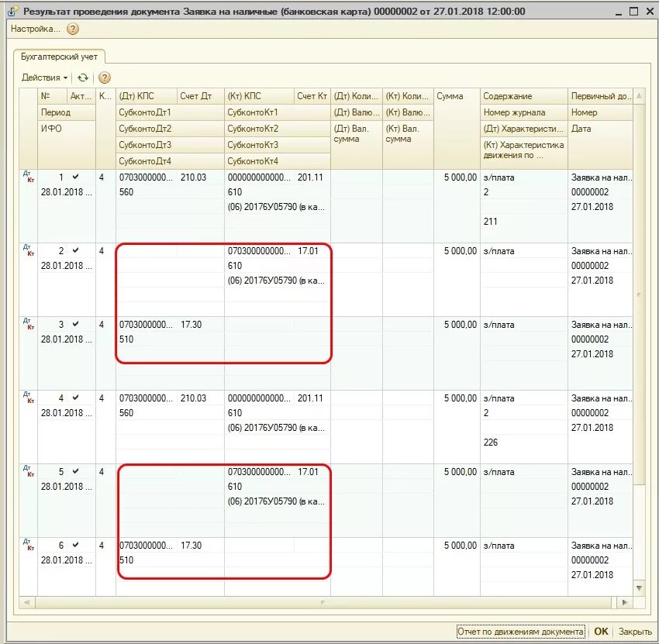Click (06) 20176У05790 subconto in entry 2
This screenshot has width=659, height=644.
(276, 281)
